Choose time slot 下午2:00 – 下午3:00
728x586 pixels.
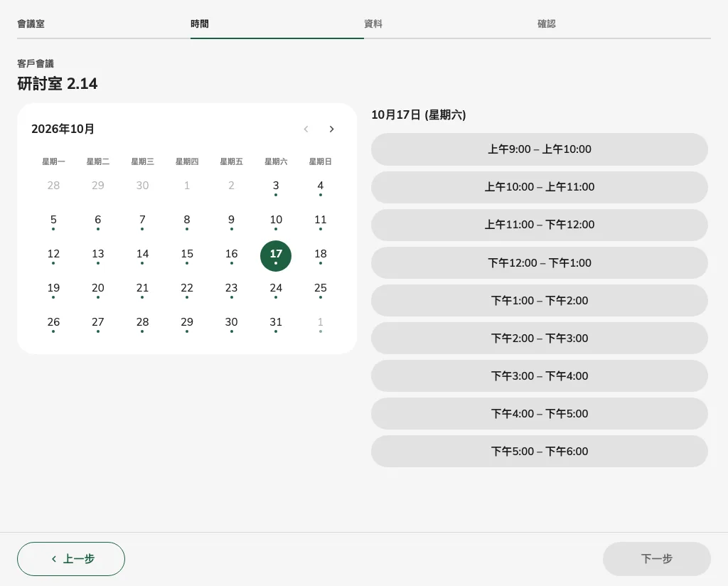[540, 338]
